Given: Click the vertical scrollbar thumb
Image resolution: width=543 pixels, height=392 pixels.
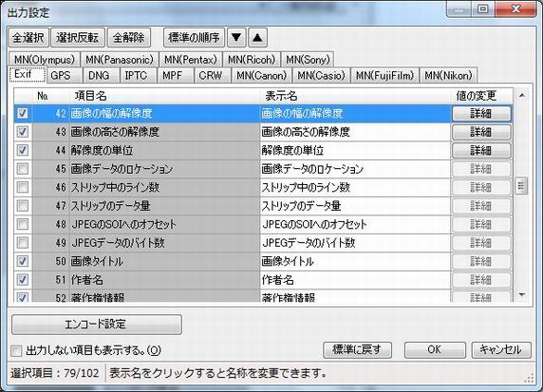Looking at the screenshot, I should (521, 186).
